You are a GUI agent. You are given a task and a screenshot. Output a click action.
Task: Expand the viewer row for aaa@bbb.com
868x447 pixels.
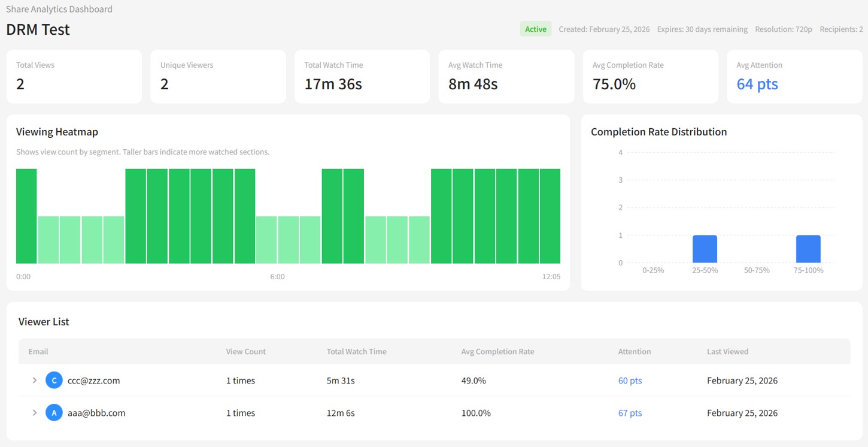34,412
